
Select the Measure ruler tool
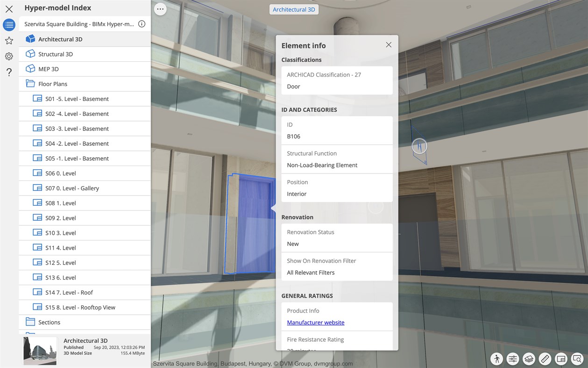pyautogui.click(x=545, y=359)
